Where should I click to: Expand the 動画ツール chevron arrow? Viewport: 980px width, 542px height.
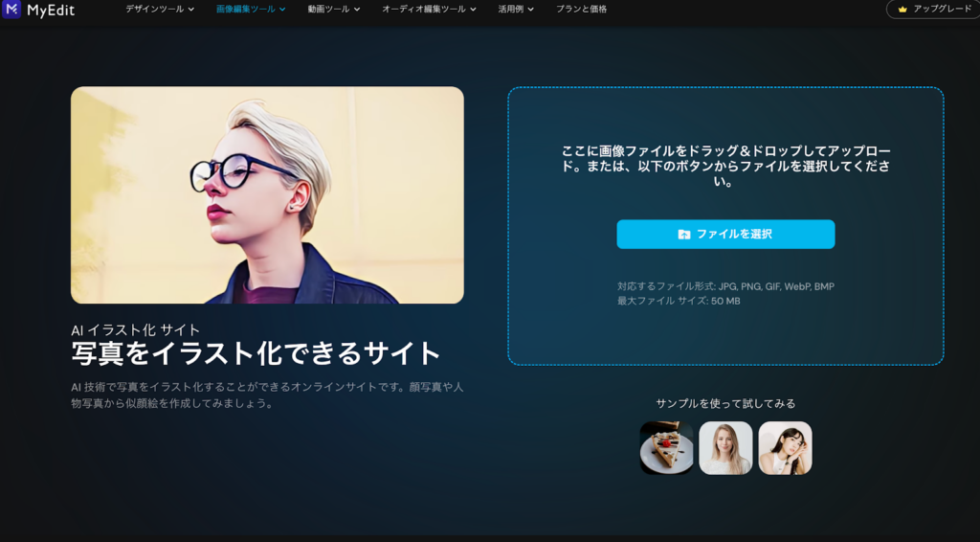(357, 10)
